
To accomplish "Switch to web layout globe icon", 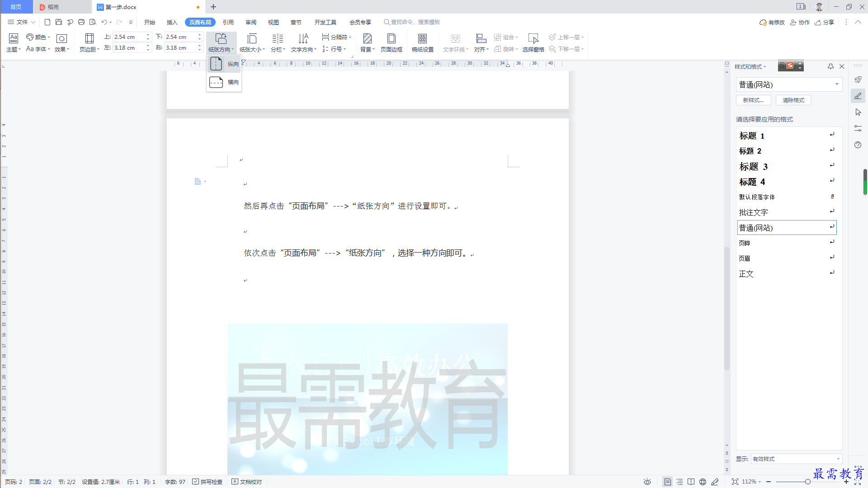I will pyautogui.click(x=703, y=482).
